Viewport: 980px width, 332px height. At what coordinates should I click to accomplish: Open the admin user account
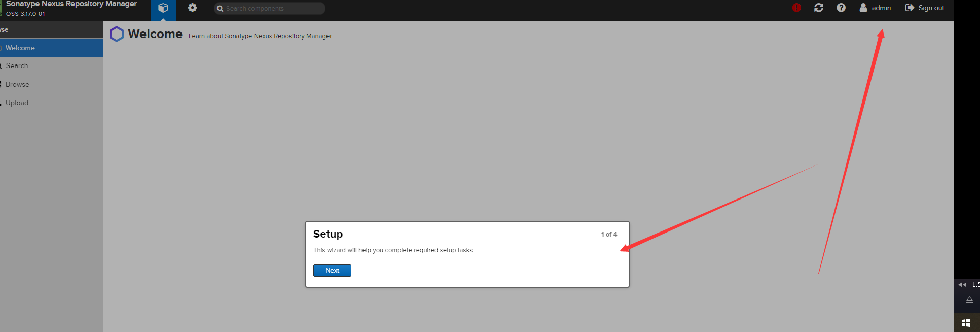coord(875,8)
